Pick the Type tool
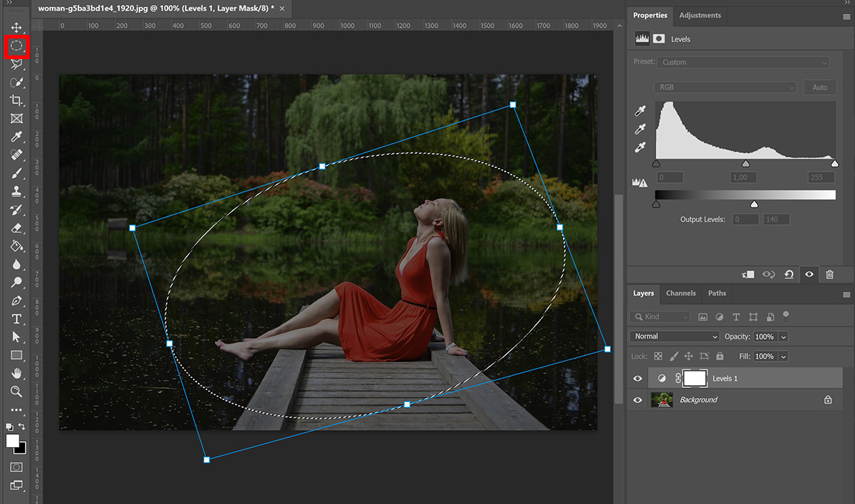 tap(16, 319)
